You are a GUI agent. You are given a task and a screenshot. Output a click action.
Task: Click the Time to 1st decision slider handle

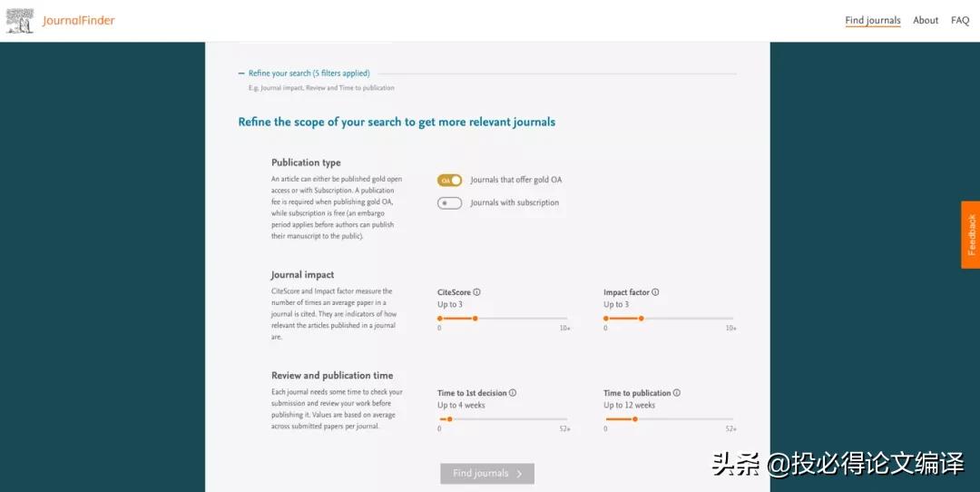449,419
